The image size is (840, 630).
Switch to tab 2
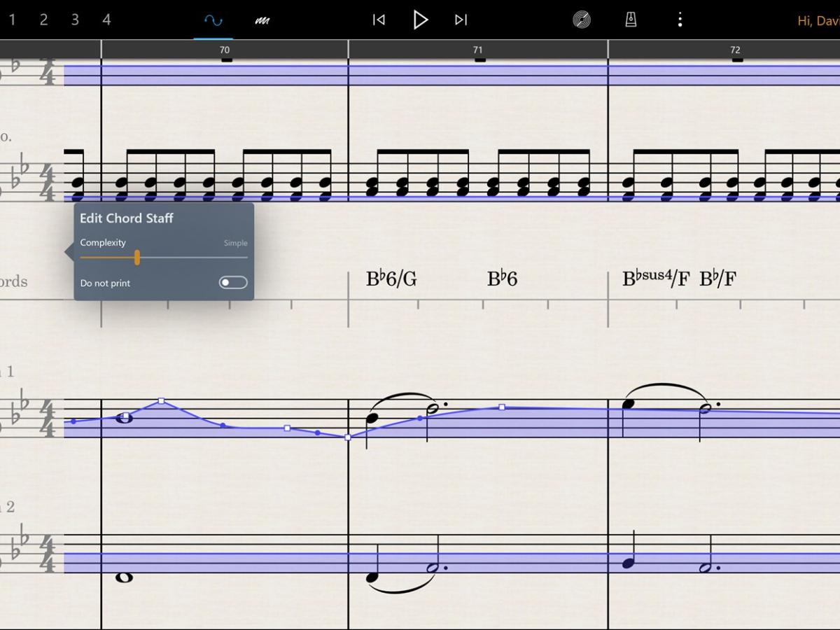click(x=43, y=20)
